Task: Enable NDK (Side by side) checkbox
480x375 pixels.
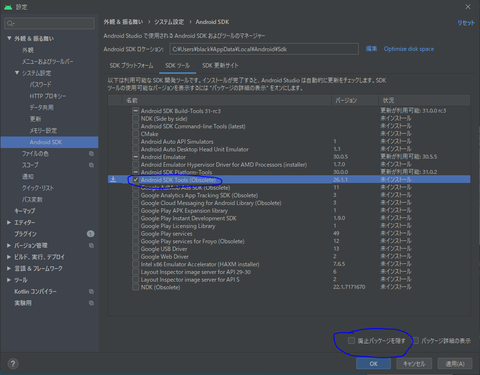Action: tap(135, 119)
